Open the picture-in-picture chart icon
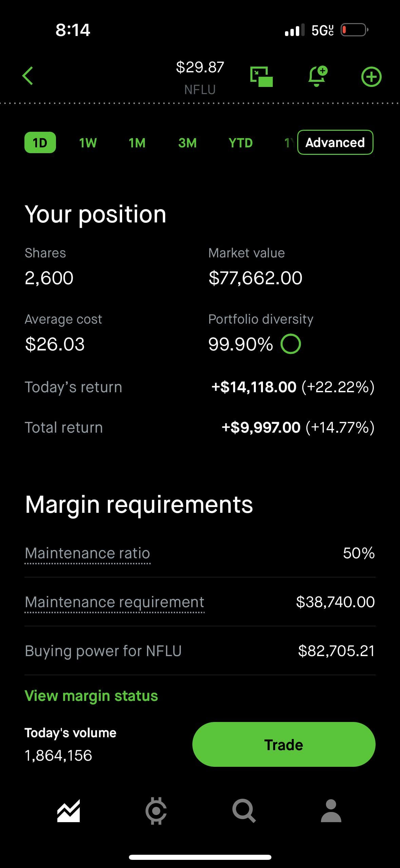The width and height of the screenshot is (400, 868). tap(261, 76)
